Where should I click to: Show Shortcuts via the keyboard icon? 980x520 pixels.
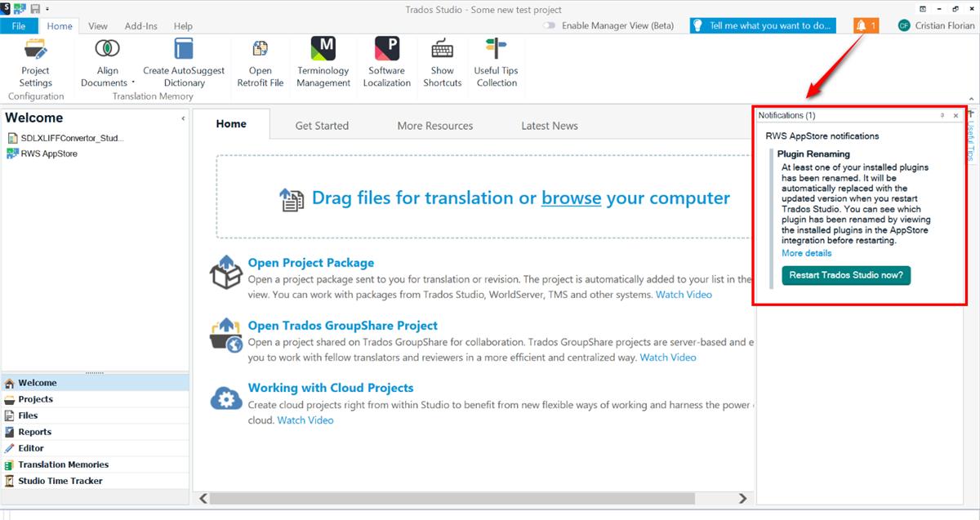[x=443, y=63]
